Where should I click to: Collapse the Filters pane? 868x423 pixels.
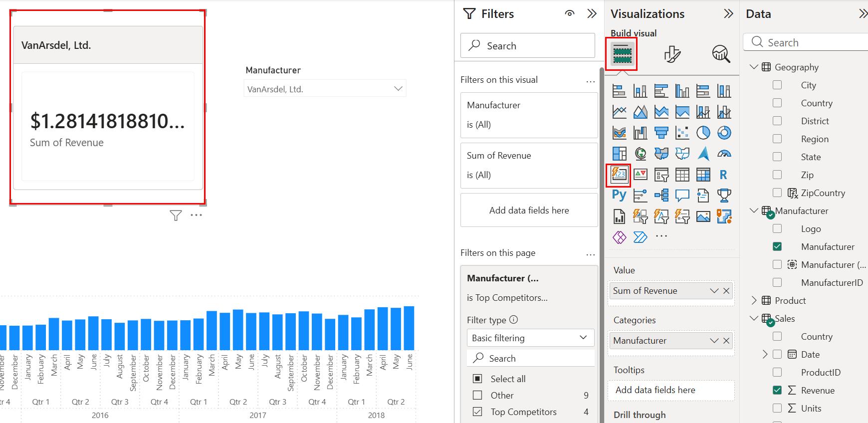coord(592,13)
